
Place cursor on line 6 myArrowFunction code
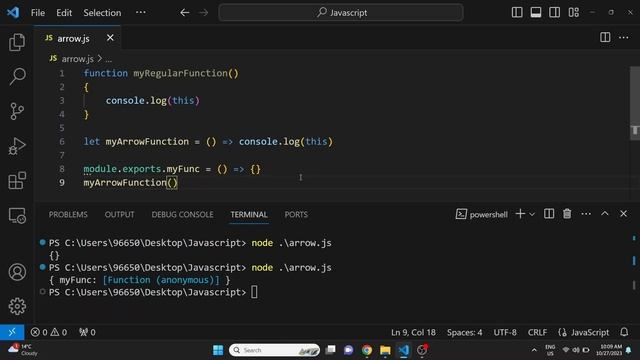click(208, 142)
